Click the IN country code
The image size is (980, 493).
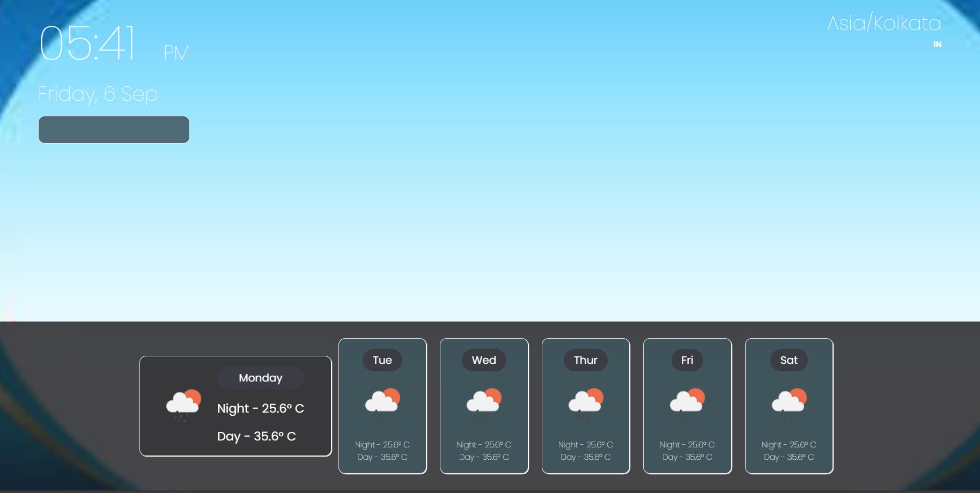[937, 44]
